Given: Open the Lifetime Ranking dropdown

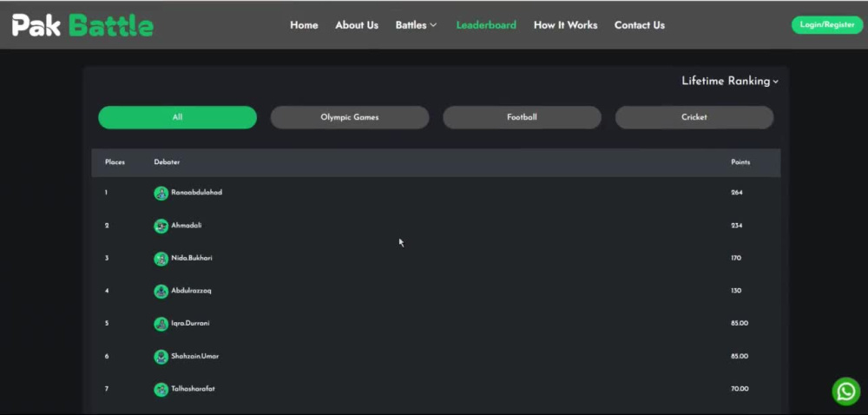Looking at the screenshot, I should [x=730, y=82].
